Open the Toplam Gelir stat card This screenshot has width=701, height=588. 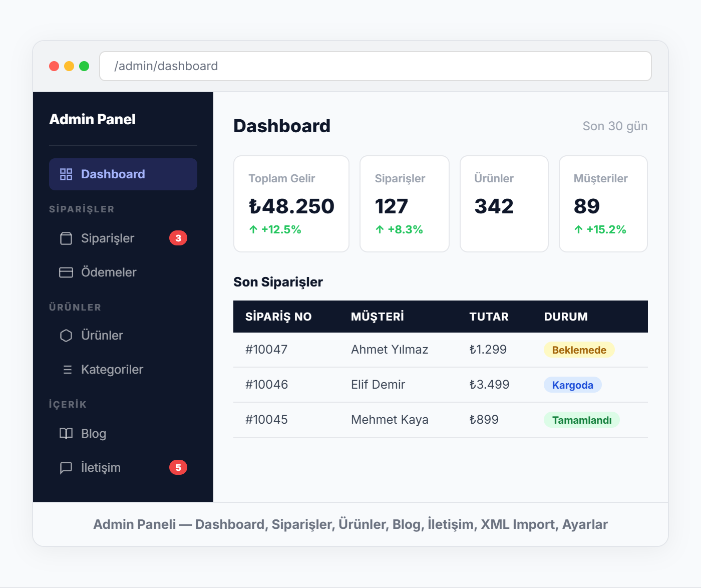point(291,204)
